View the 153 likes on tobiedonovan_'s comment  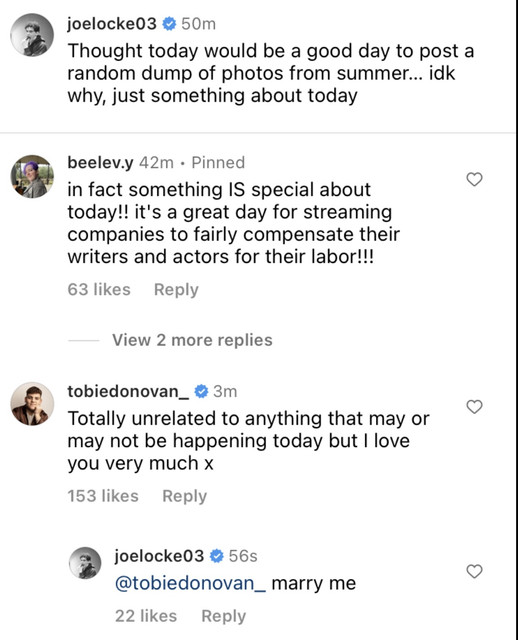(x=103, y=496)
